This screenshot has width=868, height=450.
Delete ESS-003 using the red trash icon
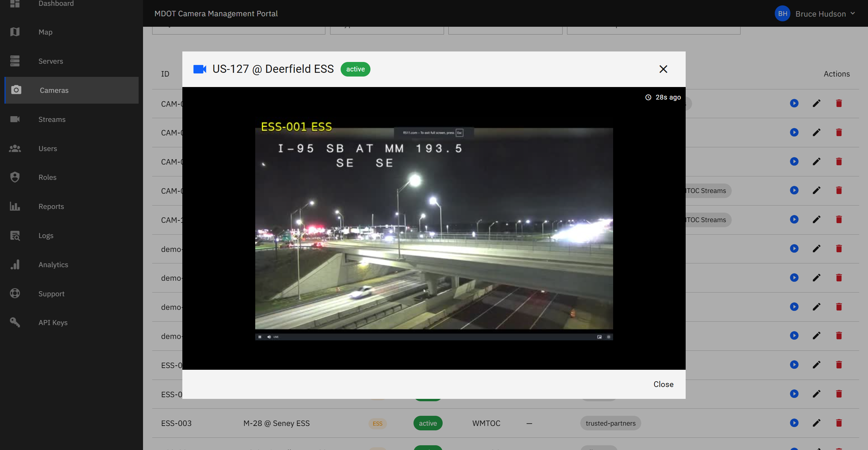839,423
